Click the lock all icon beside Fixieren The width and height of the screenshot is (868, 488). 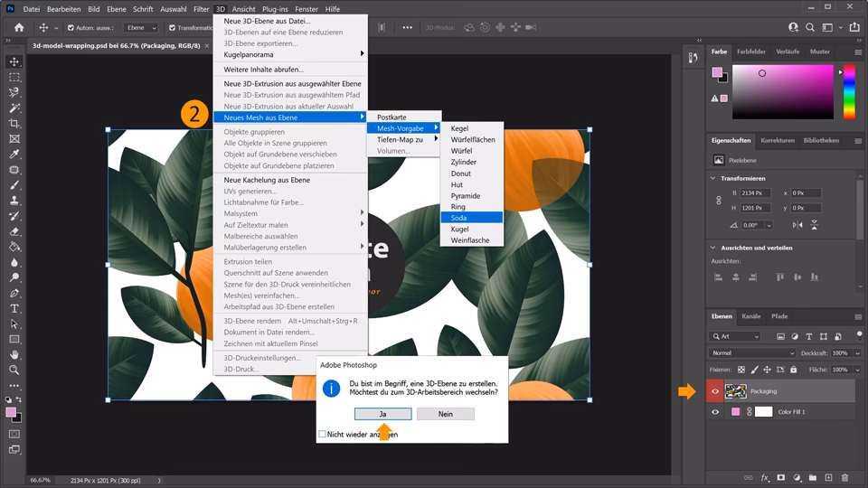[x=793, y=370]
